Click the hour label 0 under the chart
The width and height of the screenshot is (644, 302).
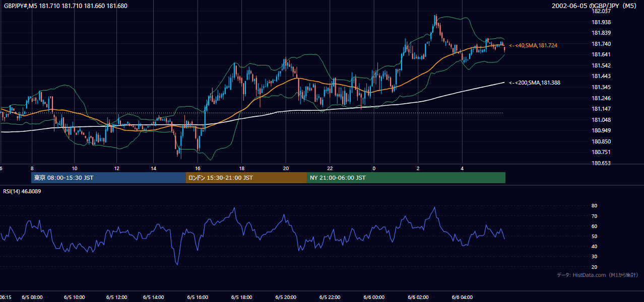(374, 168)
